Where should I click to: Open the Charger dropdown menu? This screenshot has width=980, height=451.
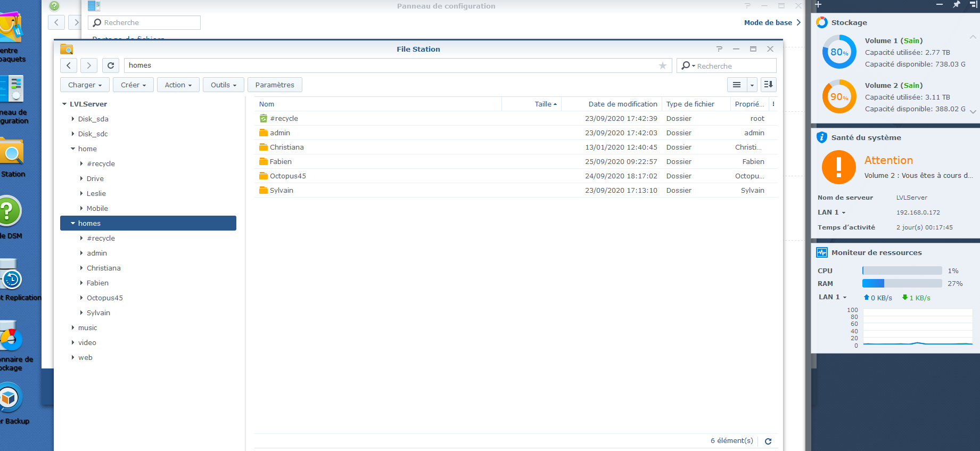tap(85, 85)
